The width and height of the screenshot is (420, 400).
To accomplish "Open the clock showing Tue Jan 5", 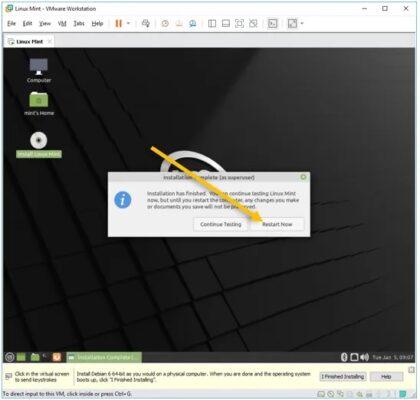I will click(393, 357).
